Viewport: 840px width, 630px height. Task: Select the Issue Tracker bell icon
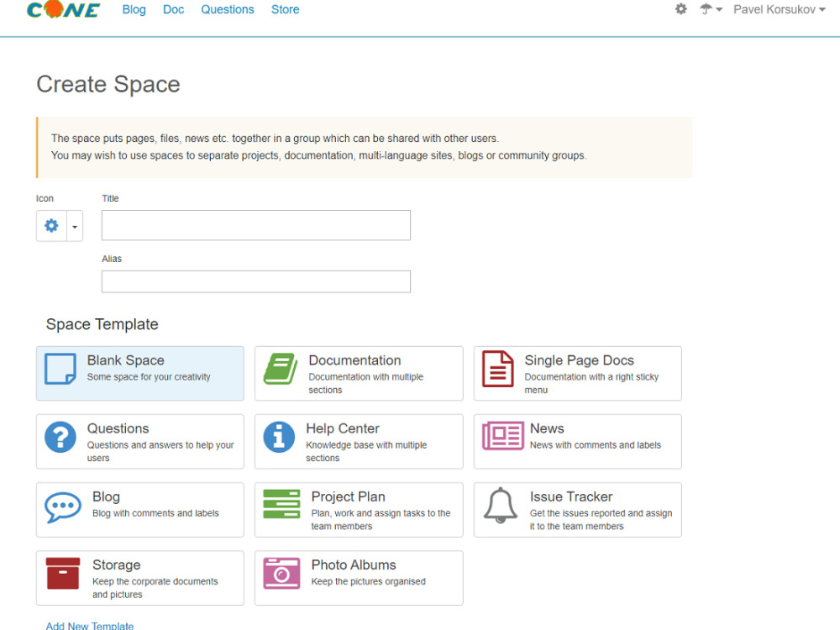[x=501, y=505]
